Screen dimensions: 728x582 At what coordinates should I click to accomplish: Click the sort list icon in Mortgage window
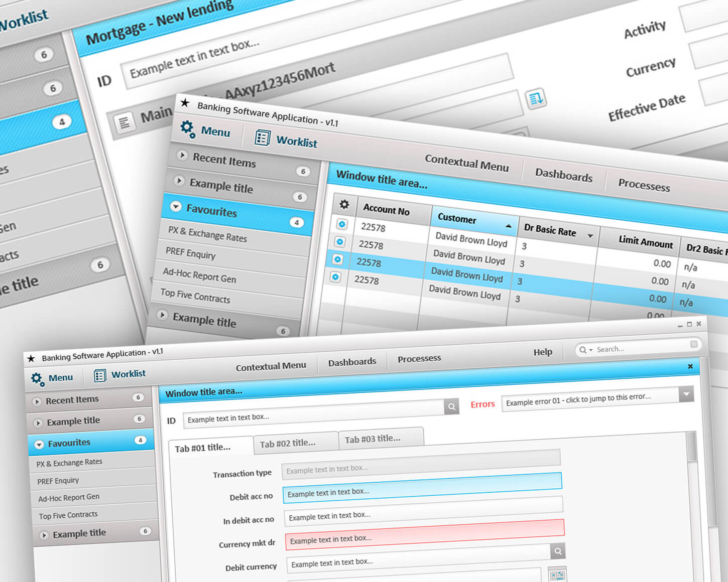point(535,98)
